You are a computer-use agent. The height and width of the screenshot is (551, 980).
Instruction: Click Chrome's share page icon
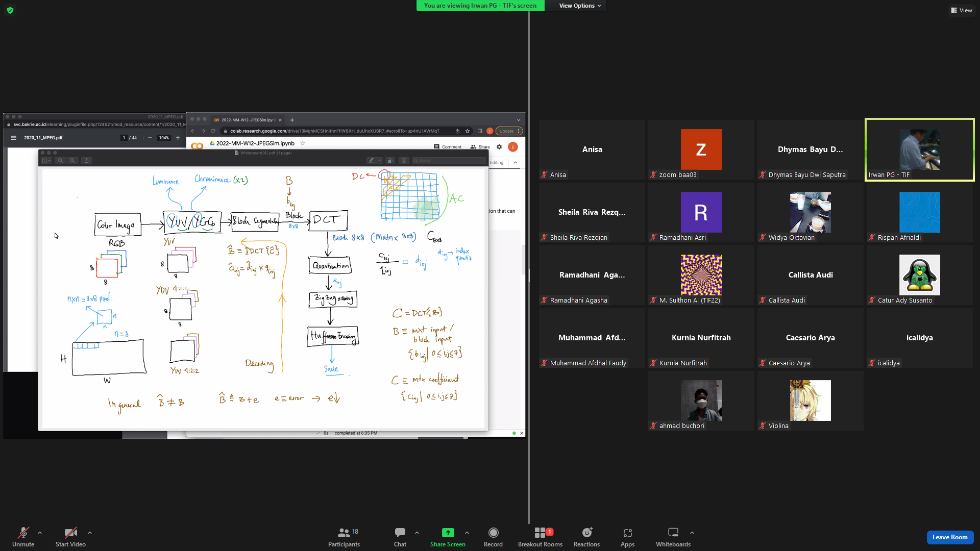click(457, 131)
